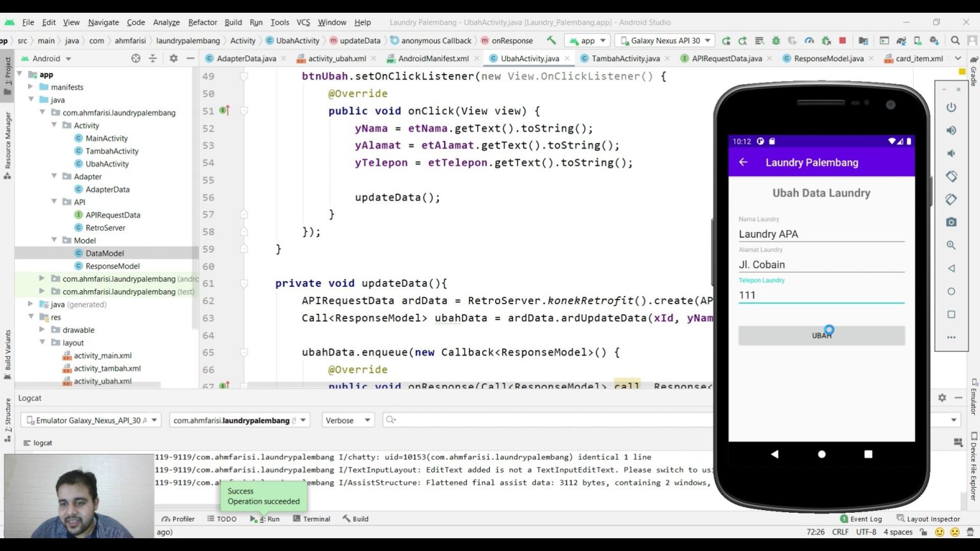Open the Profiler tool window
Viewport: 980px width, 551px height.
pos(178,518)
